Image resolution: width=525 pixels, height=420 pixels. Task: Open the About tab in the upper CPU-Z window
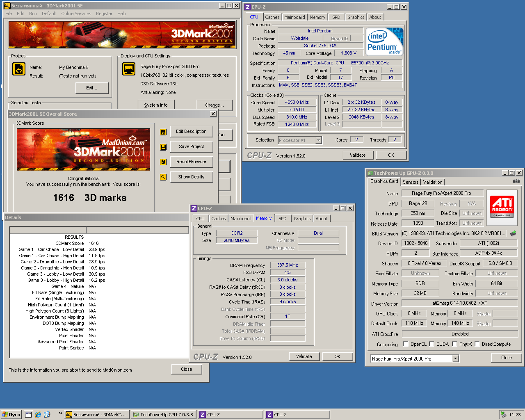pyautogui.click(x=375, y=17)
